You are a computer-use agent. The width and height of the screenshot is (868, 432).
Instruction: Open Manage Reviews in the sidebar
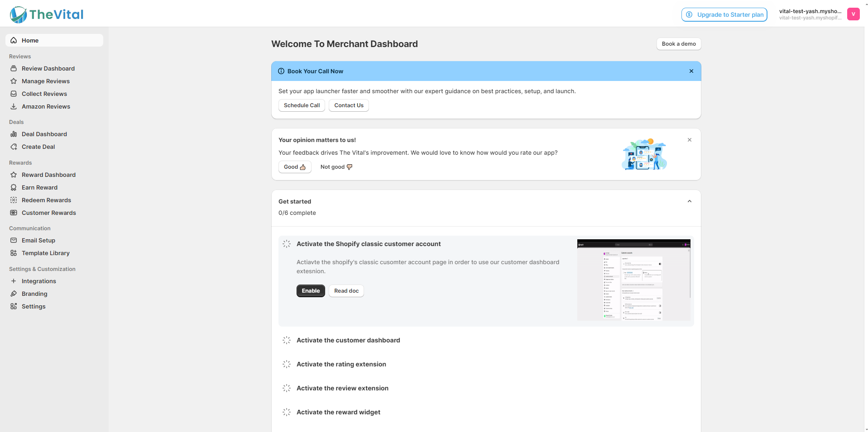coord(45,81)
